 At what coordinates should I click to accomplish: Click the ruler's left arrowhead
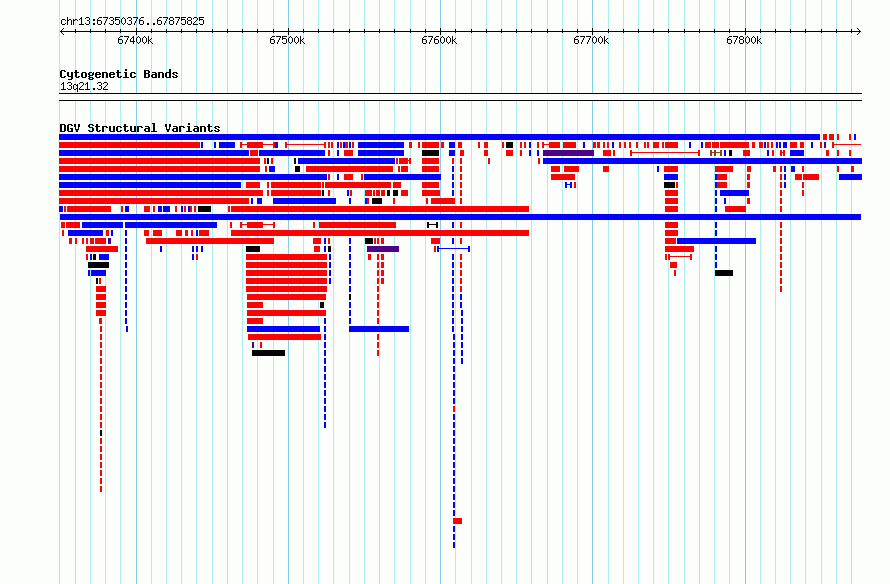62,32
